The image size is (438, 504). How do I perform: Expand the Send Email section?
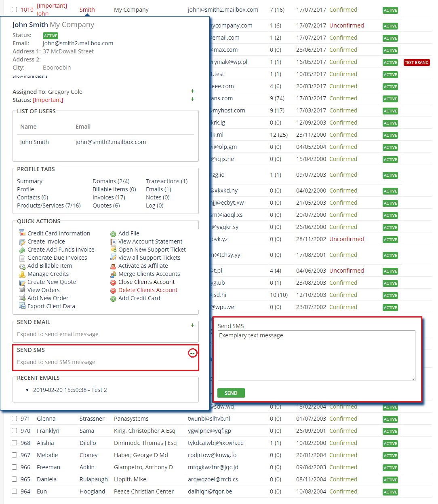[x=192, y=325]
